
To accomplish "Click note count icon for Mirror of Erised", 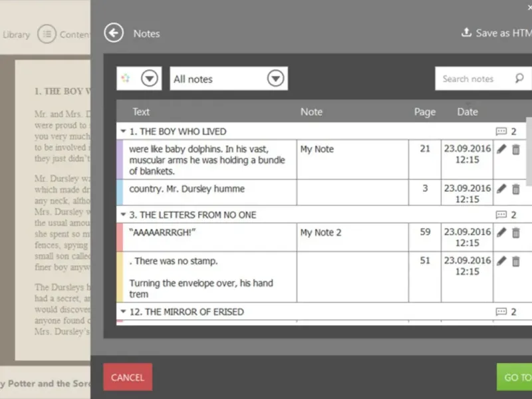I will [x=501, y=312].
